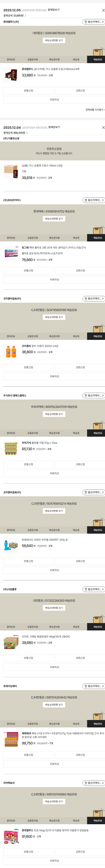Close the 2025.12.05 order card
Image resolution: width=105 pixels, height=868 pixels.
(x=103, y=10)
